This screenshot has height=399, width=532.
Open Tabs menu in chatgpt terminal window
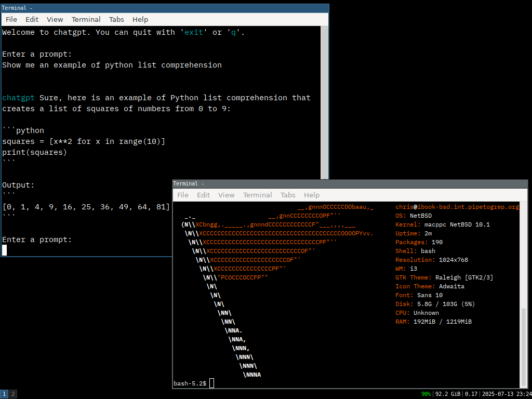[116, 19]
